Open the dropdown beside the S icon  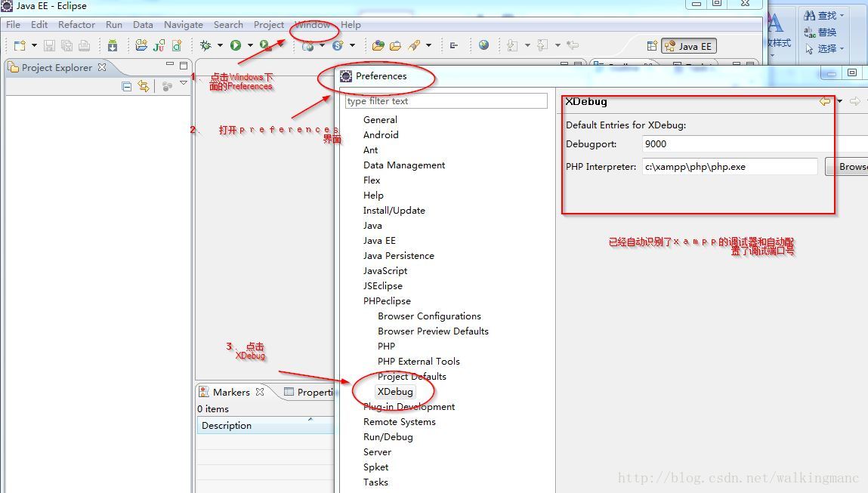point(352,45)
